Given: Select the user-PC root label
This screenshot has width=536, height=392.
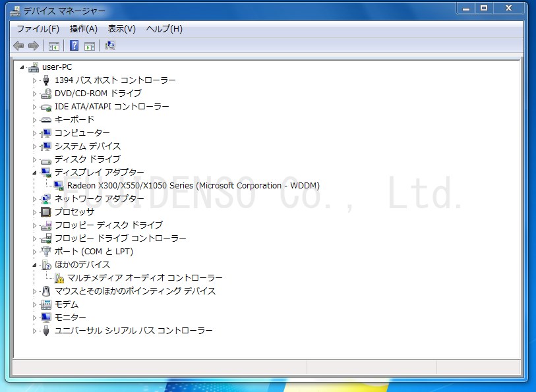Looking at the screenshot, I should 57,67.
